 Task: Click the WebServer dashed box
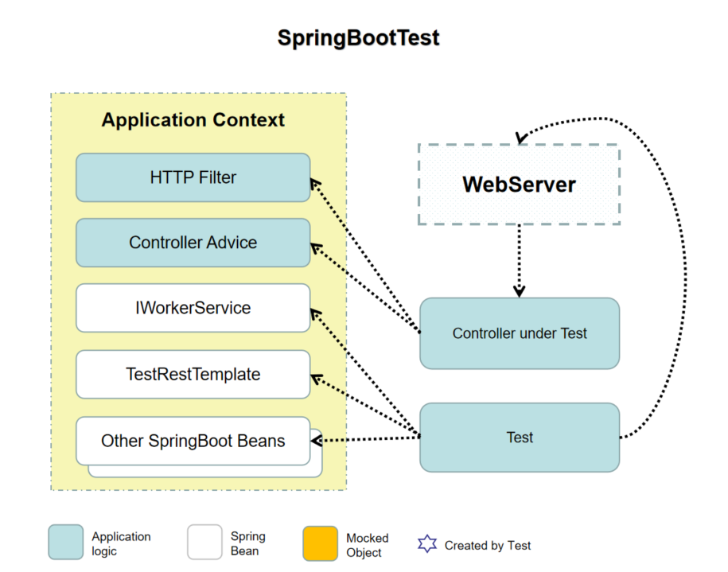tap(519, 185)
